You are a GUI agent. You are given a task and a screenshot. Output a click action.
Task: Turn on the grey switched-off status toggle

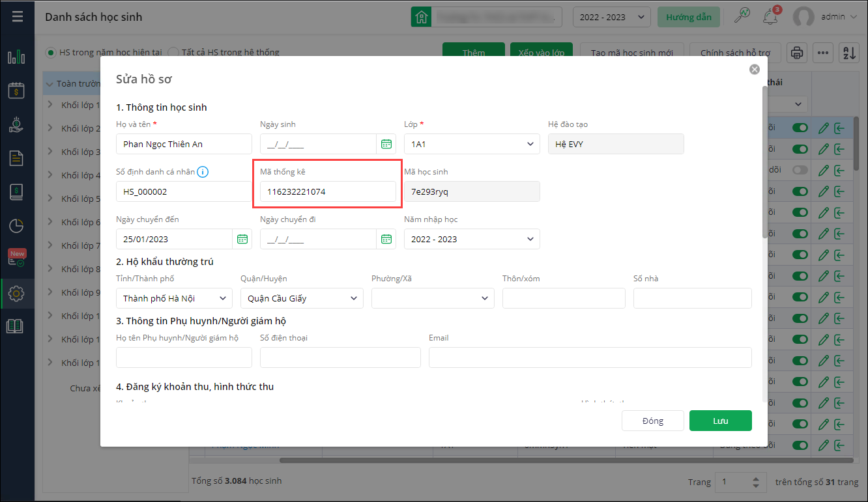pos(800,170)
